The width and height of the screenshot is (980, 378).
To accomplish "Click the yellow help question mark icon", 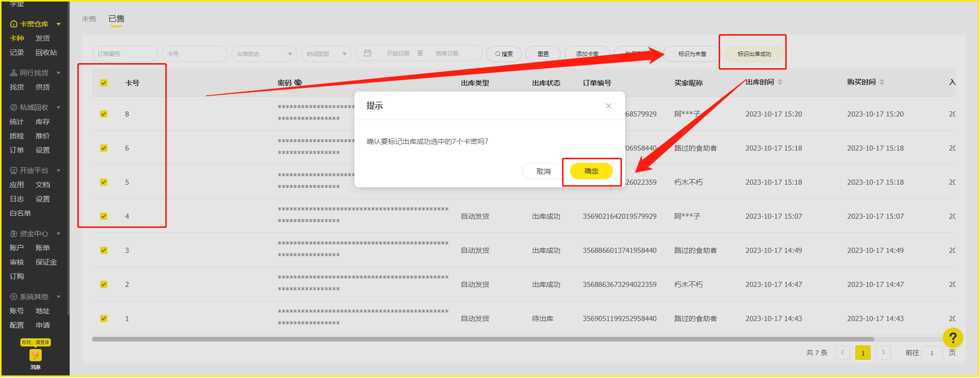I will click(x=953, y=337).
